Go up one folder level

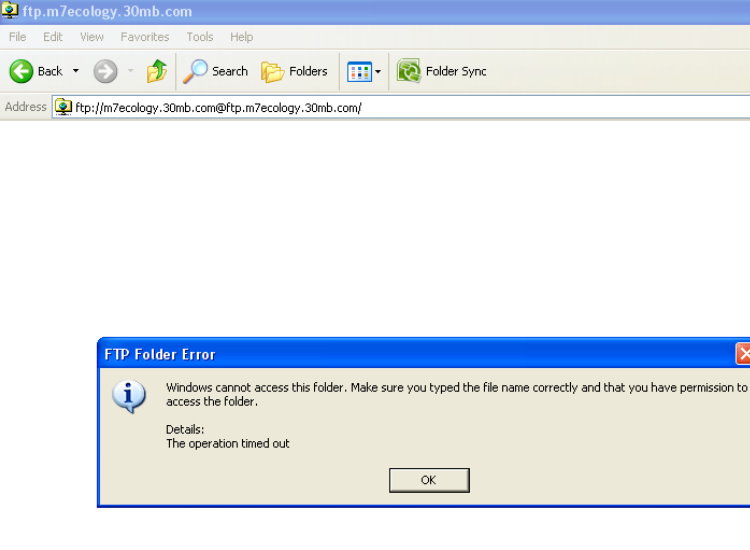[x=157, y=71]
